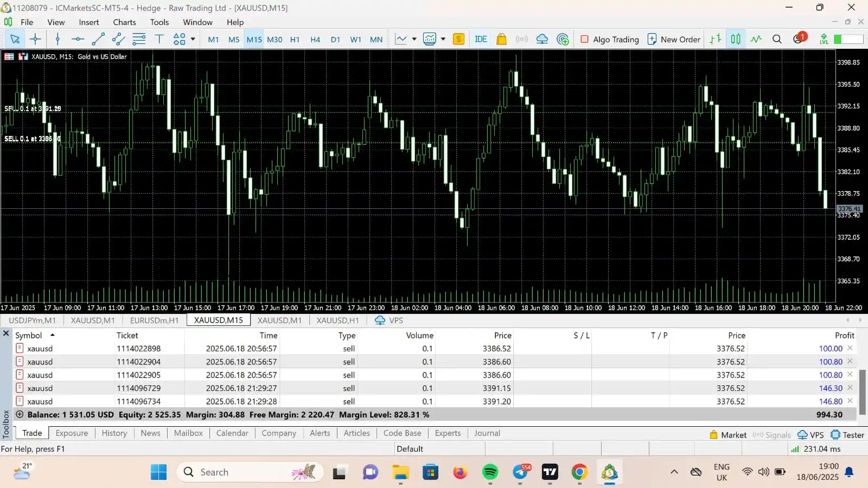868x488 pixels.
Task: Click the Windows taskbar search box
Action: [250, 472]
